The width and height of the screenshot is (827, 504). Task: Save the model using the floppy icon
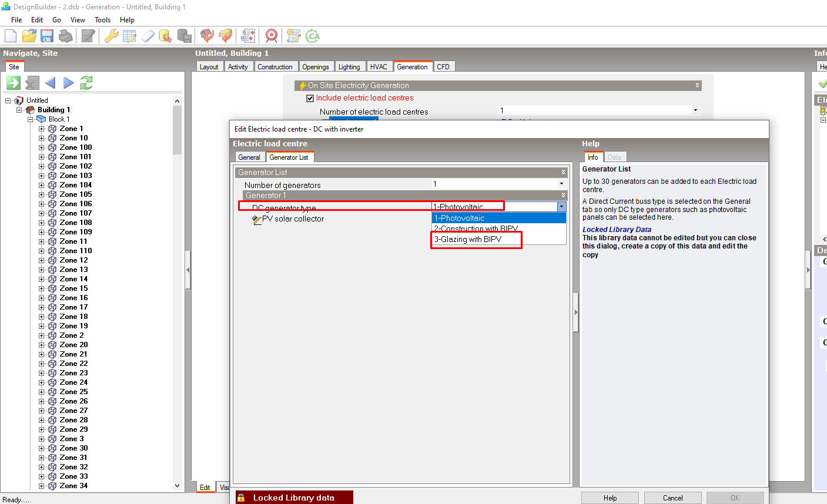pos(47,36)
